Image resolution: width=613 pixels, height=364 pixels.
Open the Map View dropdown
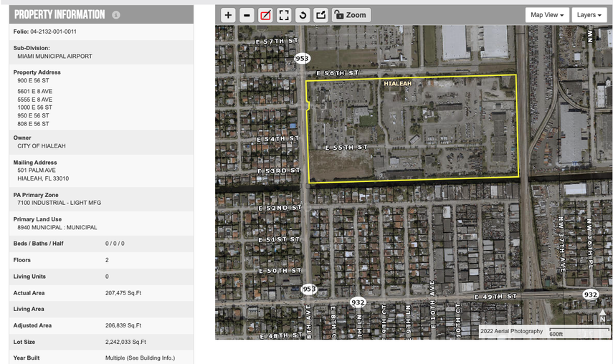point(547,15)
